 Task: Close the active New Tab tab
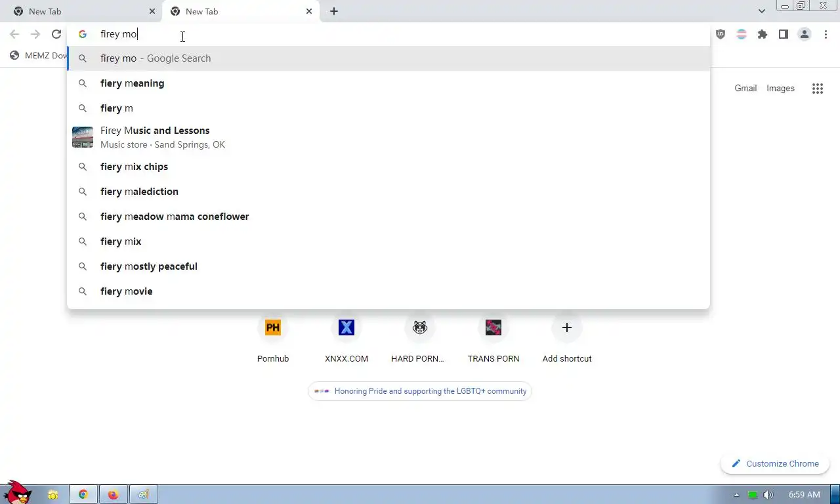pyautogui.click(x=309, y=11)
